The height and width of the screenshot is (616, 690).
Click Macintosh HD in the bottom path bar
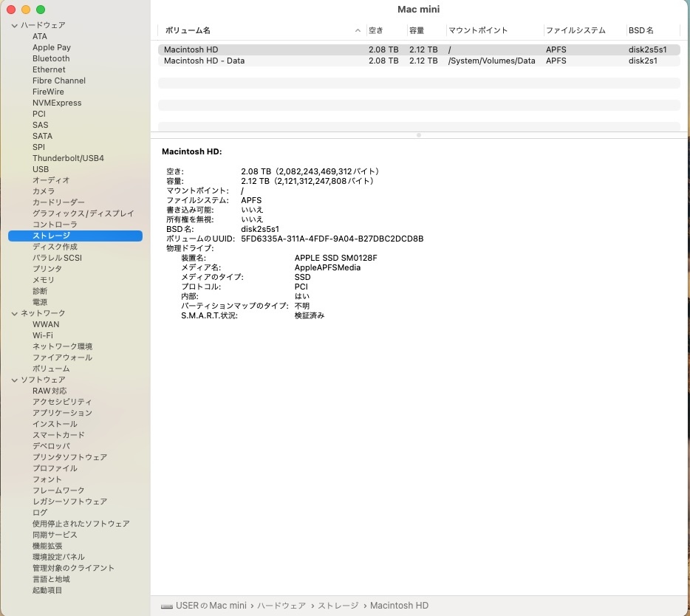pos(399,606)
